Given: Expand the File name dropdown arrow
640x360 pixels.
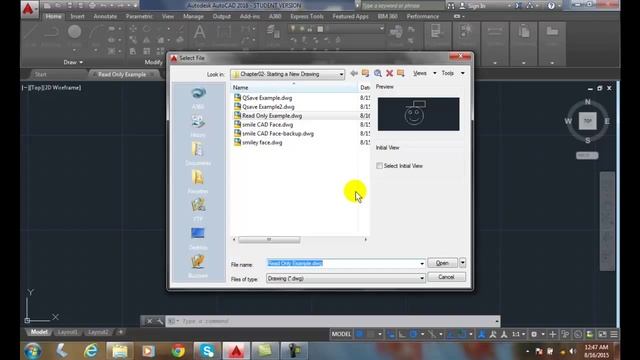Looking at the screenshot, I should pos(422,264).
